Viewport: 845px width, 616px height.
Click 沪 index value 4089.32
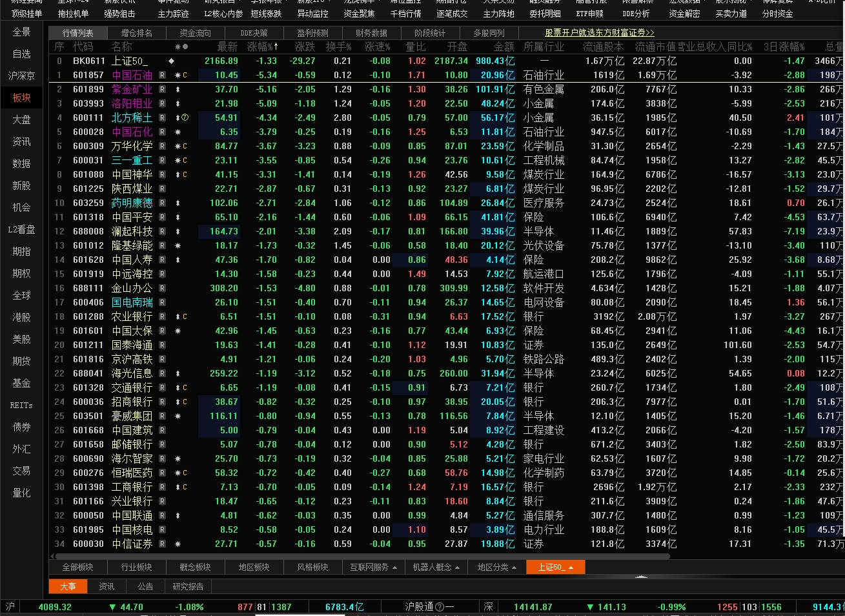(55, 607)
